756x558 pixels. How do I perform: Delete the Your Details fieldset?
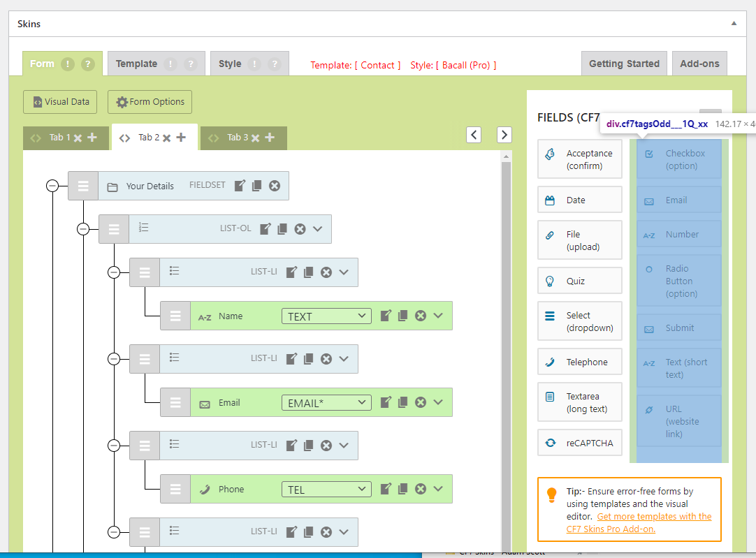coord(275,186)
